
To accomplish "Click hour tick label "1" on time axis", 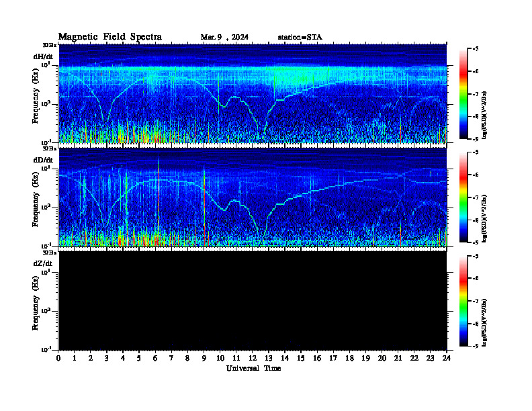I will click(75, 358).
